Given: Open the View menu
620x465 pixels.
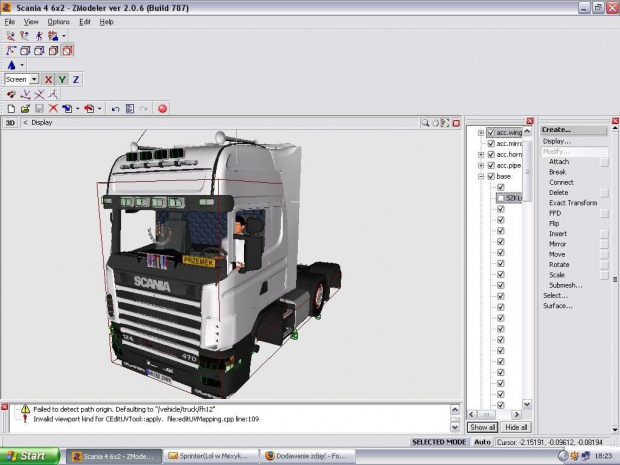Looking at the screenshot, I should click(31, 22).
